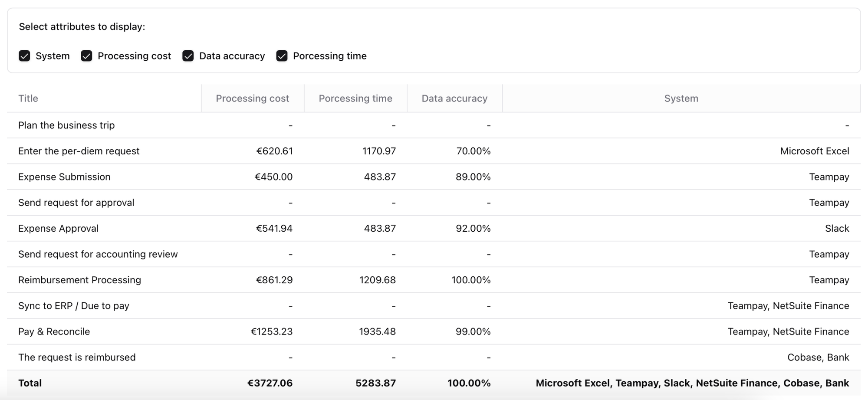This screenshot has height=400, width=868.
Task: Click the "Reimbursement Processing" row title
Action: coord(80,280)
